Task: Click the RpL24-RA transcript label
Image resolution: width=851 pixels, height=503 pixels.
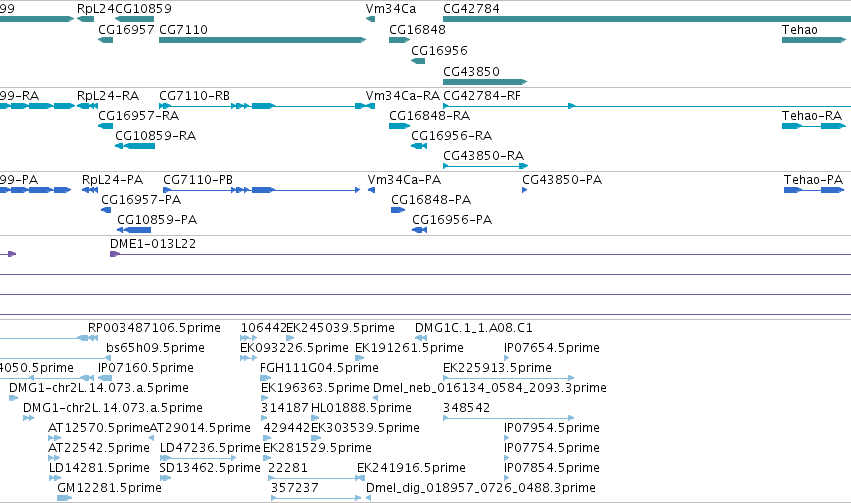Action: [108, 96]
